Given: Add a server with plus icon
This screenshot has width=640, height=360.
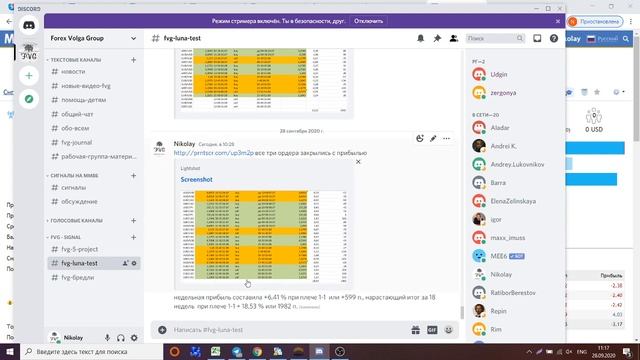Looking at the screenshot, I should click(29, 76).
